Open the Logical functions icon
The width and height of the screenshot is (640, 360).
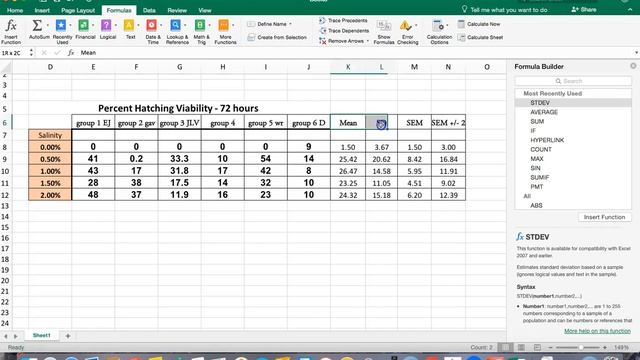(106, 25)
